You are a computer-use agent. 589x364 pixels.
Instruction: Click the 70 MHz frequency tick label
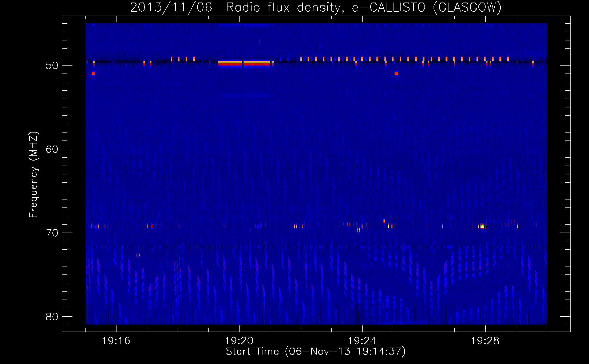pyautogui.click(x=52, y=233)
